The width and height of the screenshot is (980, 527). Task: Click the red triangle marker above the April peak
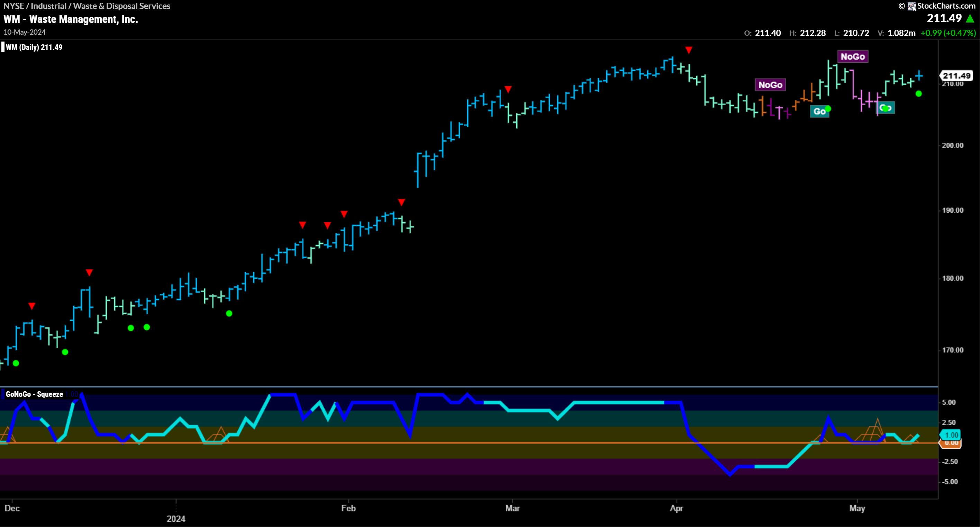click(689, 50)
